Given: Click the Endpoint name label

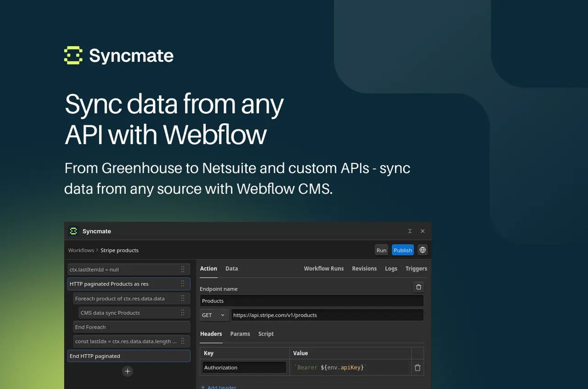Looking at the screenshot, I should [x=218, y=289].
